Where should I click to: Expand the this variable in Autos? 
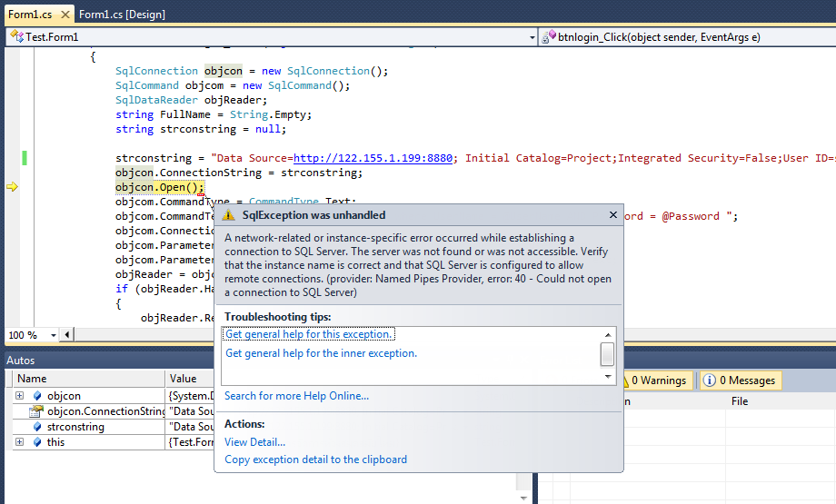(x=19, y=441)
